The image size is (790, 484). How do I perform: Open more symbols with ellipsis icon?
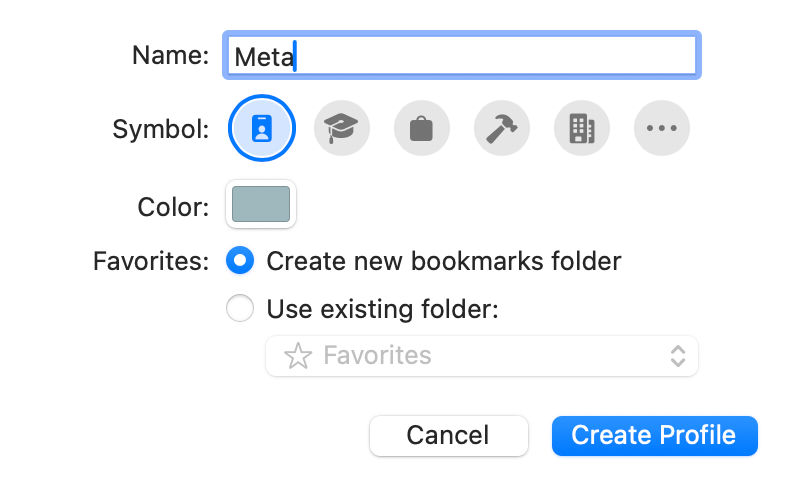[662, 128]
